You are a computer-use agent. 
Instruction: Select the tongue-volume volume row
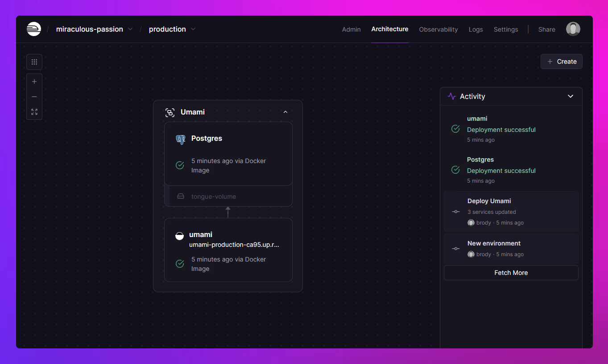pos(228,196)
